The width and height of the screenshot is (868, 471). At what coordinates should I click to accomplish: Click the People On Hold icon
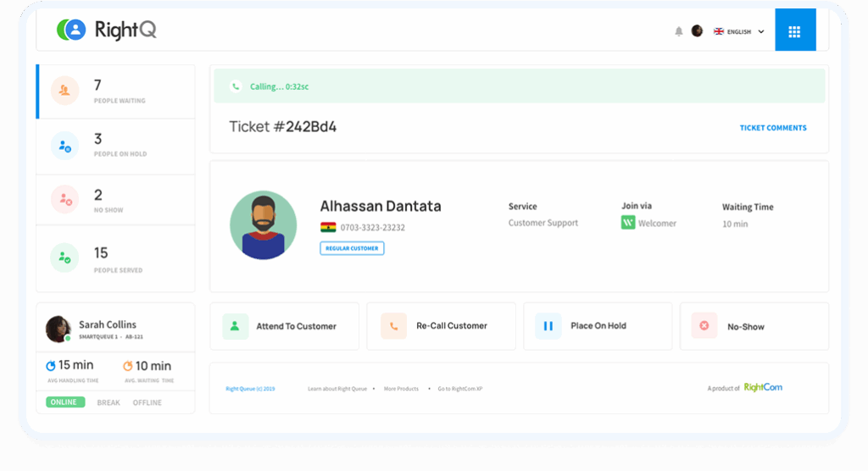65,147
